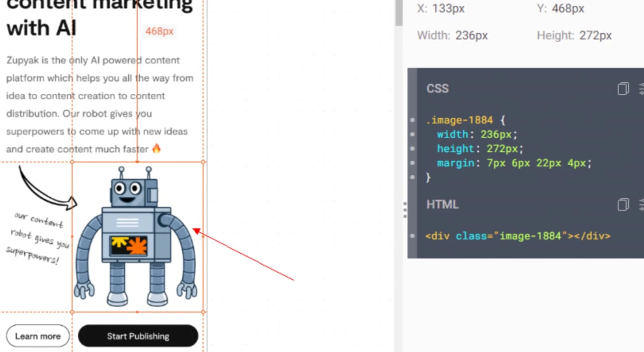Click the "distribution. Our robot gives you" line

pyautogui.click(x=79, y=113)
